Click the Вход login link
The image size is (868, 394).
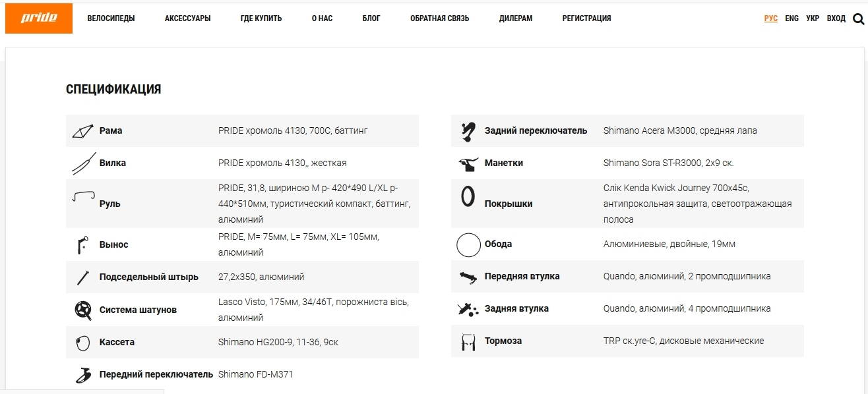pos(836,18)
